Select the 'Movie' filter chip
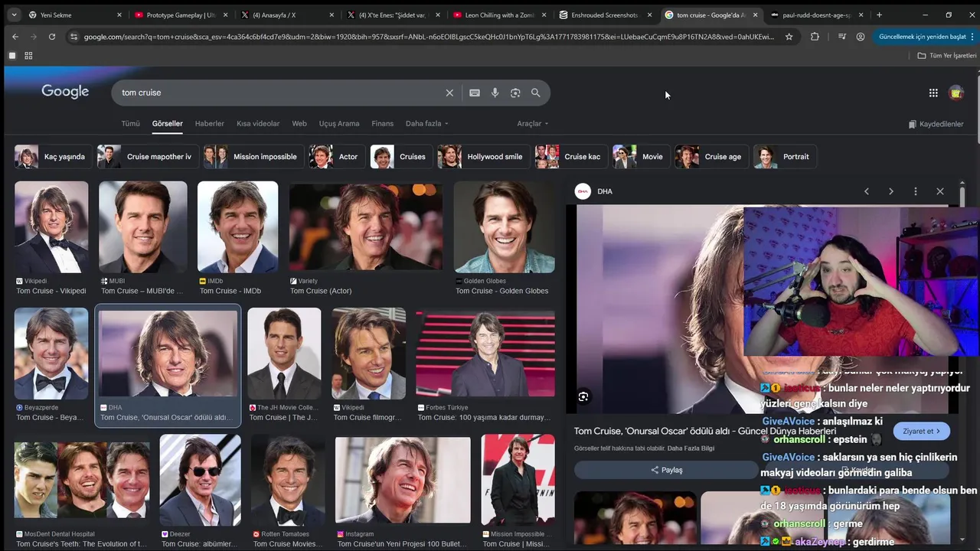This screenshot has height=551, width=980. [x=642, y=157]
